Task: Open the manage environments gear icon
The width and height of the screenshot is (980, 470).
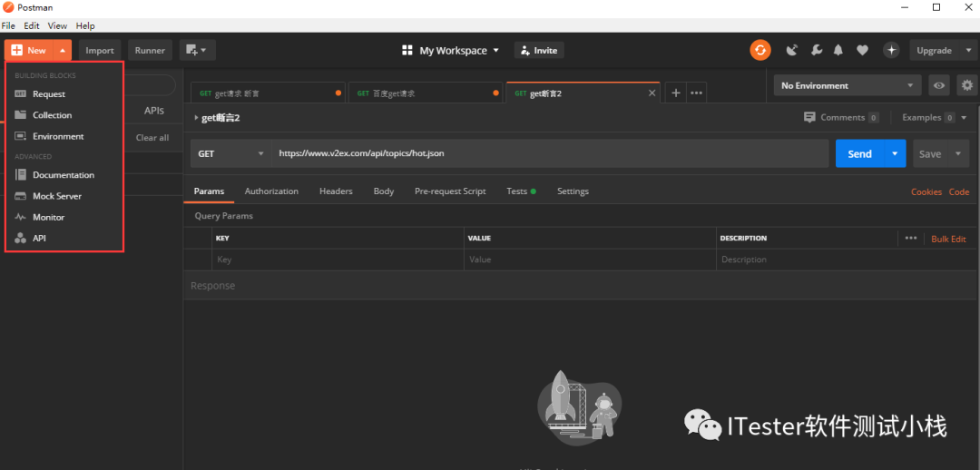Action: pos(967,85)
